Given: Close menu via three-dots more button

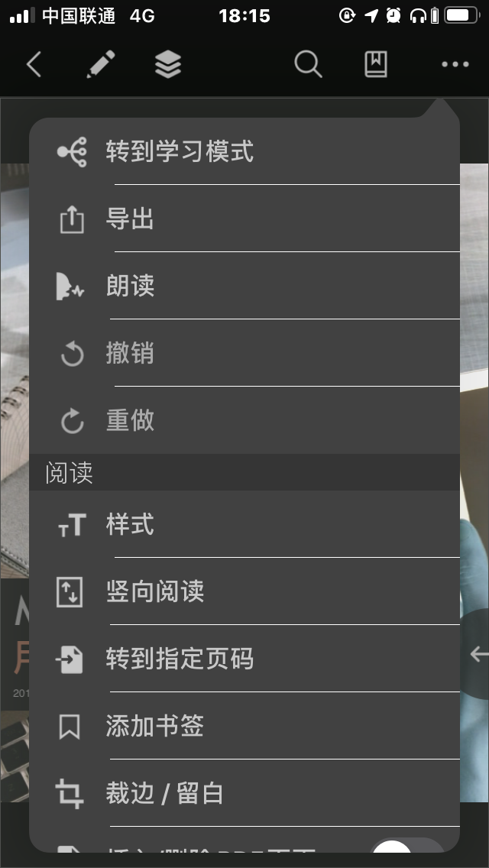Looking at the screenshot, I should 455,64.
